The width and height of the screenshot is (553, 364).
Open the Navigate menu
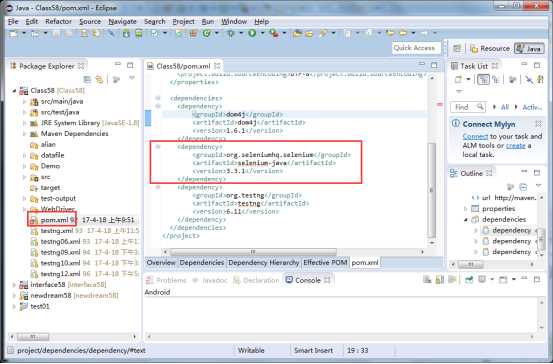[122, 22]
